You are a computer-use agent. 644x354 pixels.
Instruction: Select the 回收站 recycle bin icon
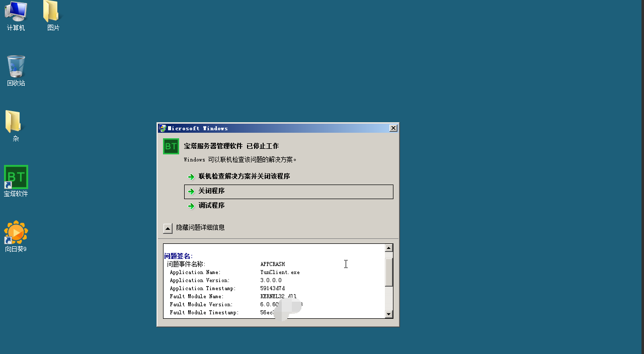[x=16, y=71]
